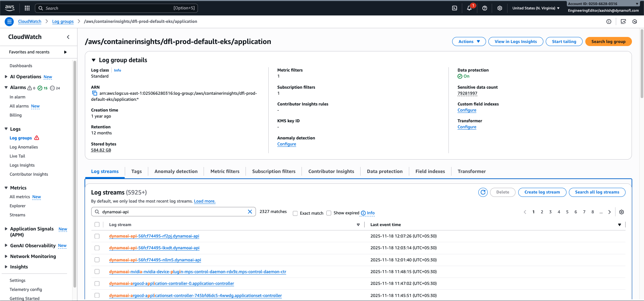Refresh the log streams list

click(483, 192)
